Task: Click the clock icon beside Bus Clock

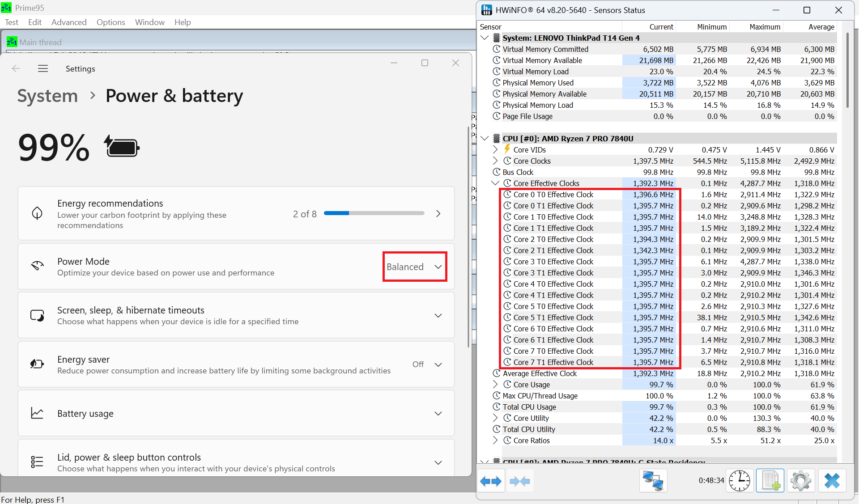Action: [497, 172]
